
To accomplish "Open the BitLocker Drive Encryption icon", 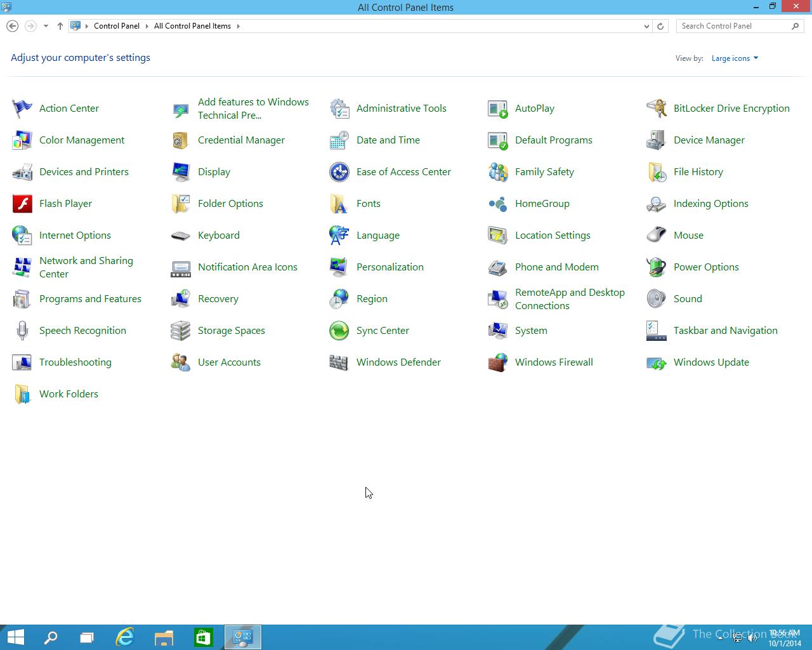I will coord(657,109).
